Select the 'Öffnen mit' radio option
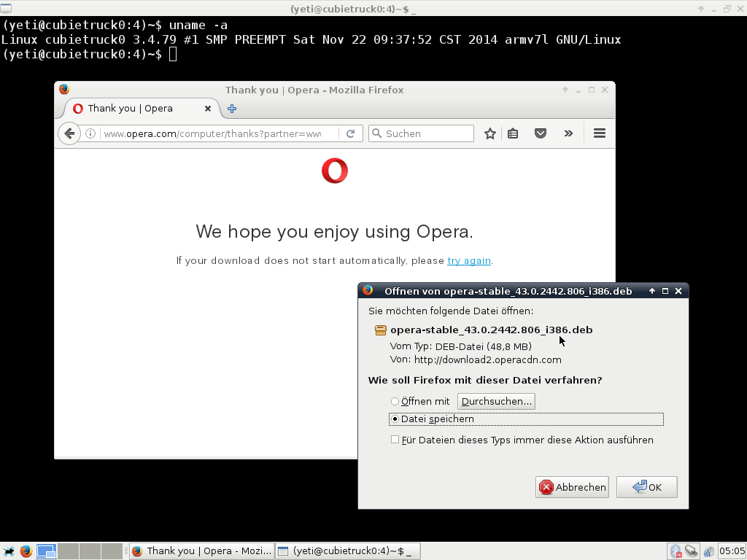 pyautogui.click(x=395, y=402)
